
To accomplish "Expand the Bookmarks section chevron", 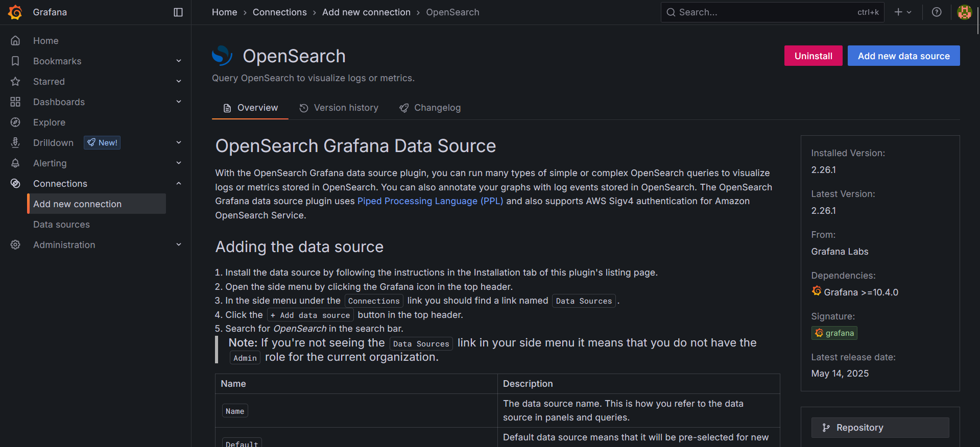I will click(179, 61).
